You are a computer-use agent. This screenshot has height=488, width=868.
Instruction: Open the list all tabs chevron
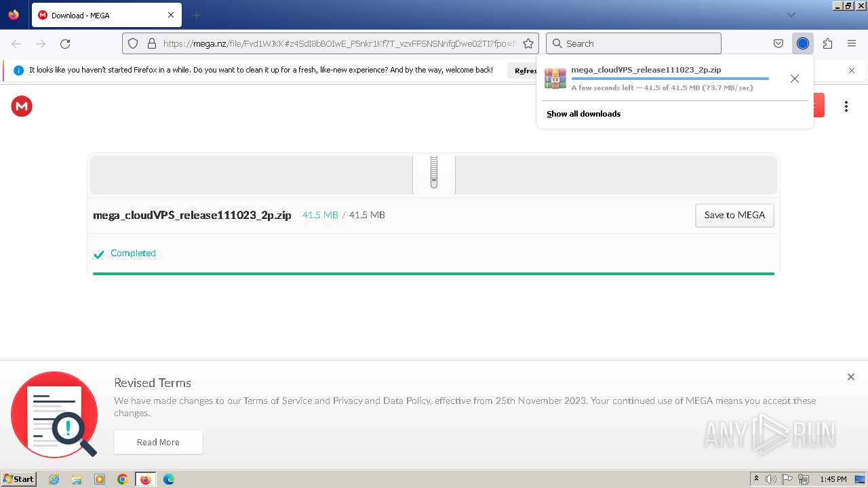(x=791, y=15)
